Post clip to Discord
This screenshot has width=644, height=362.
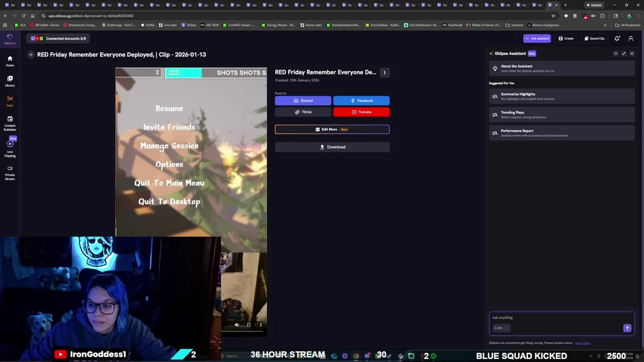pyautogui.click(x=303, y=101)
